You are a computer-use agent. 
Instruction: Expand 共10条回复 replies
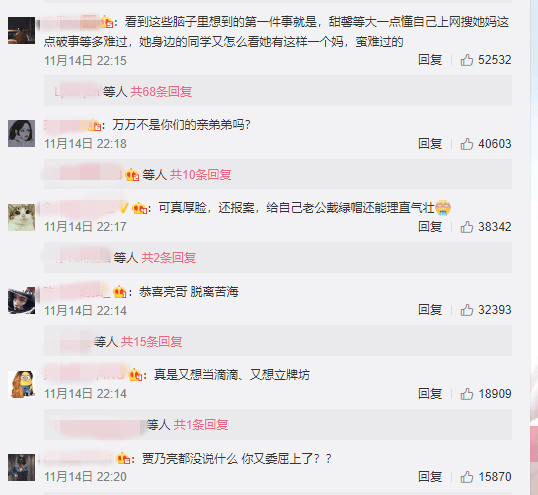click(x=200, y=175)
